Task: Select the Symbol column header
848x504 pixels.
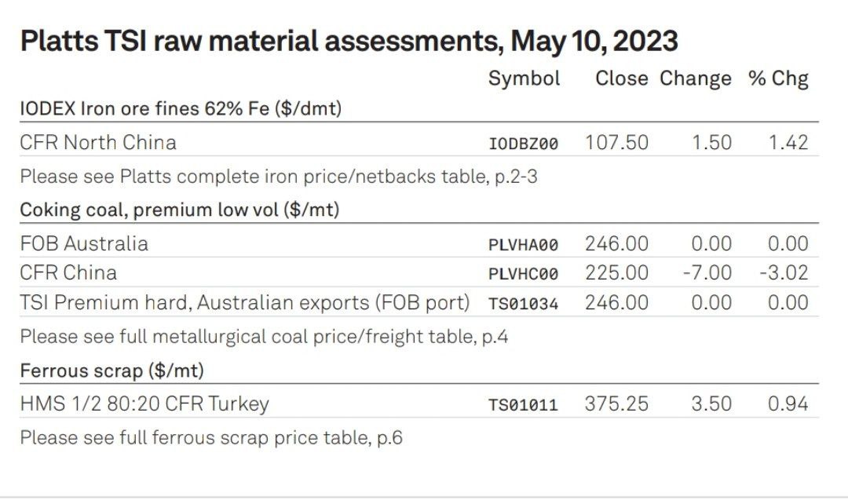Action: [524, 79]
